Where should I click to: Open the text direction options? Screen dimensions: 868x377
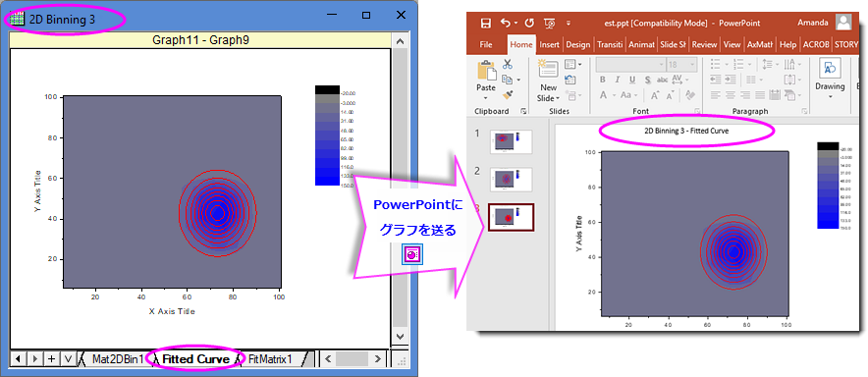tap(792, 64)
